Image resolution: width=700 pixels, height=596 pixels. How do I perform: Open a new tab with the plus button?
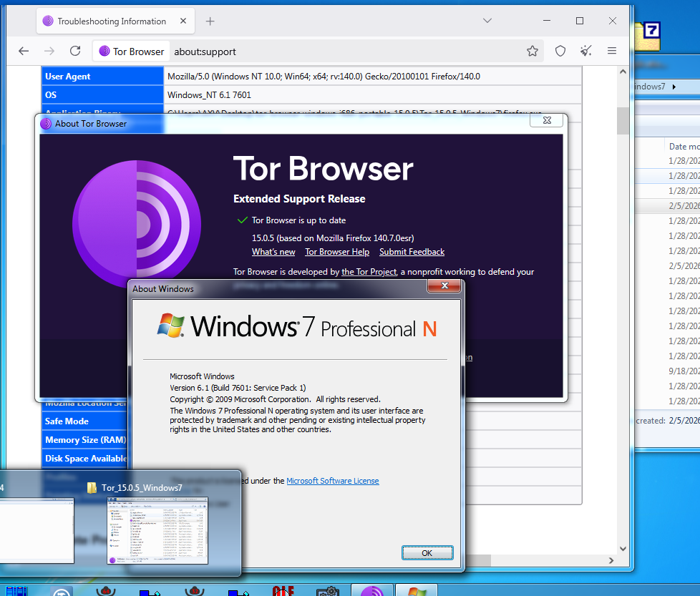[x=210, y=21]
